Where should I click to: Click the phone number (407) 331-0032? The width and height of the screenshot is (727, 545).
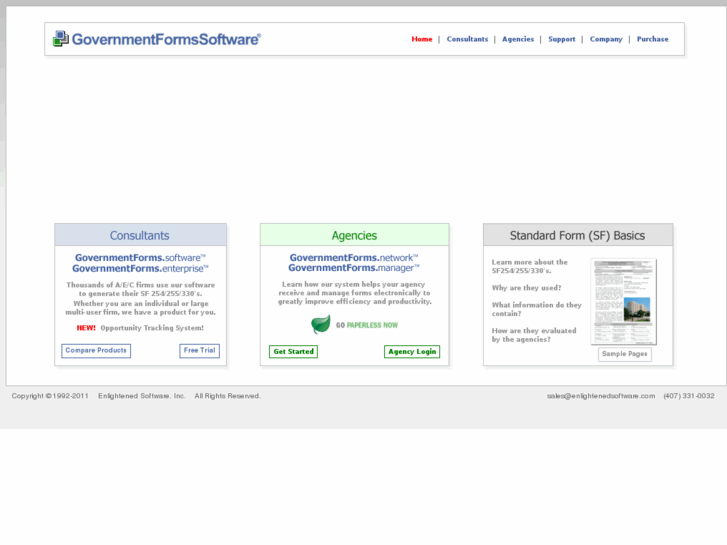pos(689,396)
